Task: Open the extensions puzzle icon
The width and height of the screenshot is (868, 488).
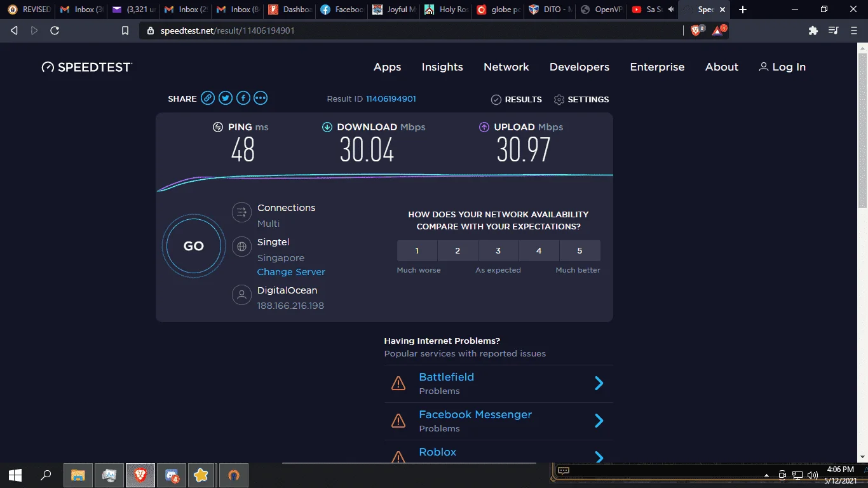Action: click(813, 30)
